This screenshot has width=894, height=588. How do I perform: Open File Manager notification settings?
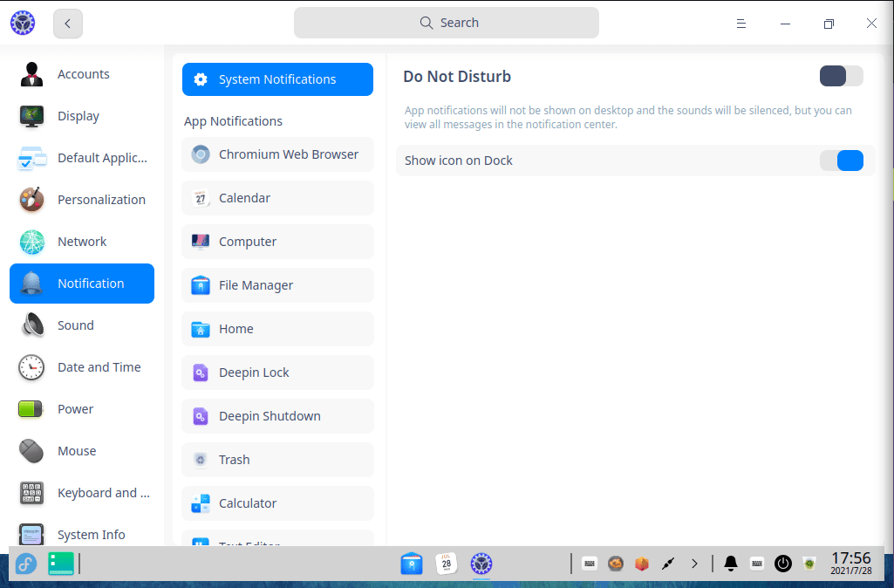click(277, 285)
